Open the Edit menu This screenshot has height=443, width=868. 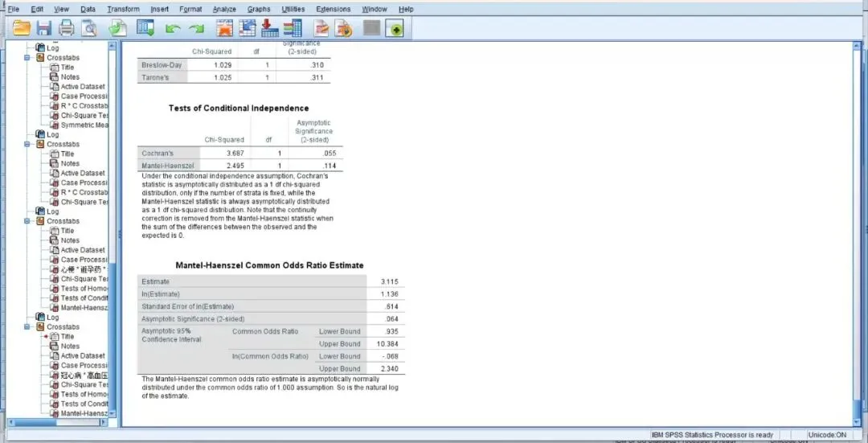pos(37,10)
